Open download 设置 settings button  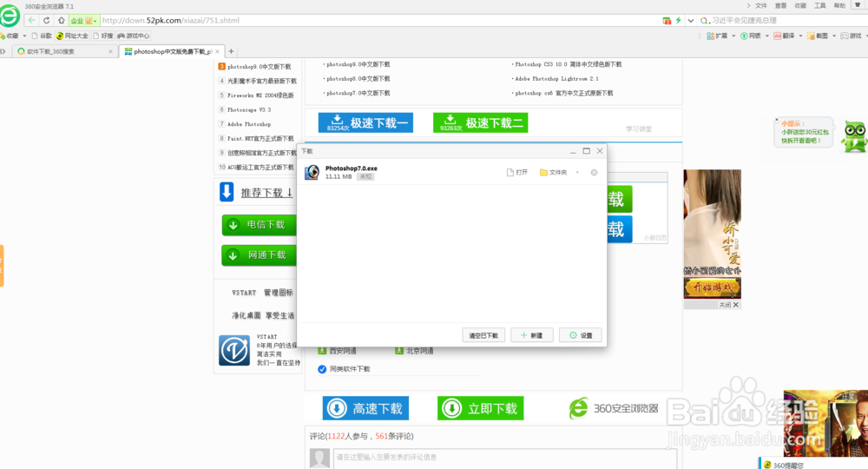580,335
